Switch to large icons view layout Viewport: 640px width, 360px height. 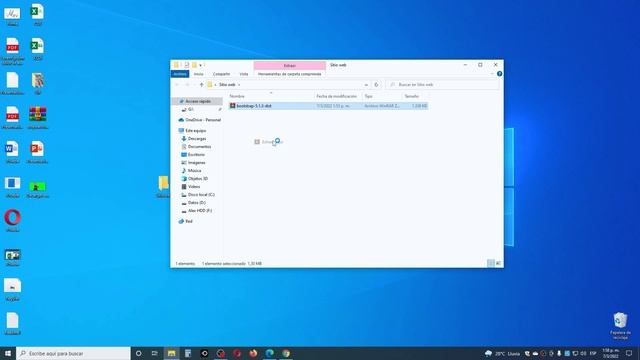click(x=498, y=263)
